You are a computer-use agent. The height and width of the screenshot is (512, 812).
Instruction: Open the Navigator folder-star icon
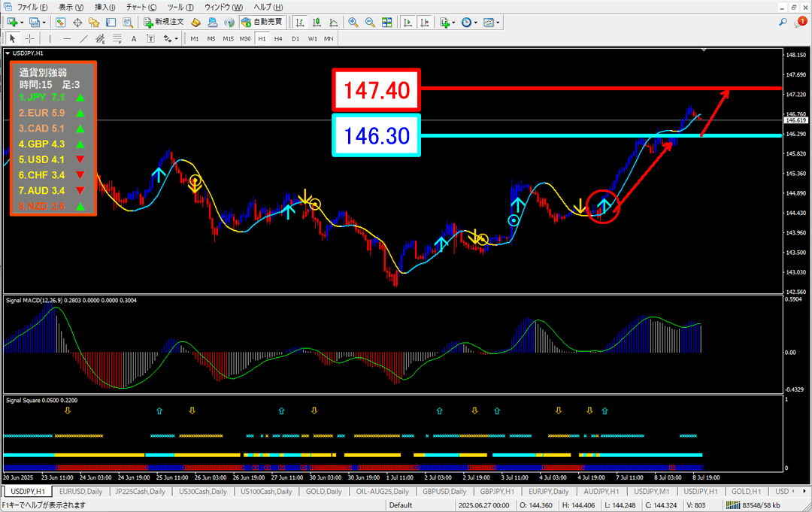pyautogui.click(x=94, y=23)
